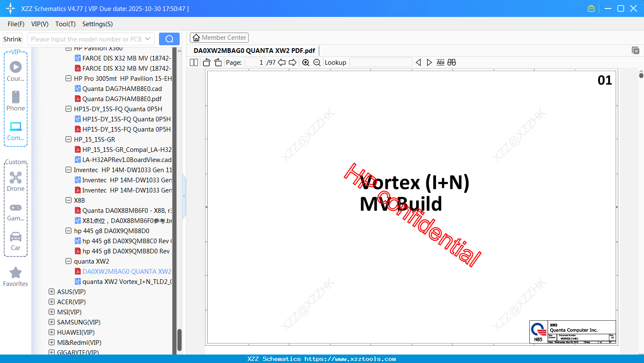This screenshot has height=363, width=644.
Task: Close the PDF document tab panel
Action: pos(636,50)
